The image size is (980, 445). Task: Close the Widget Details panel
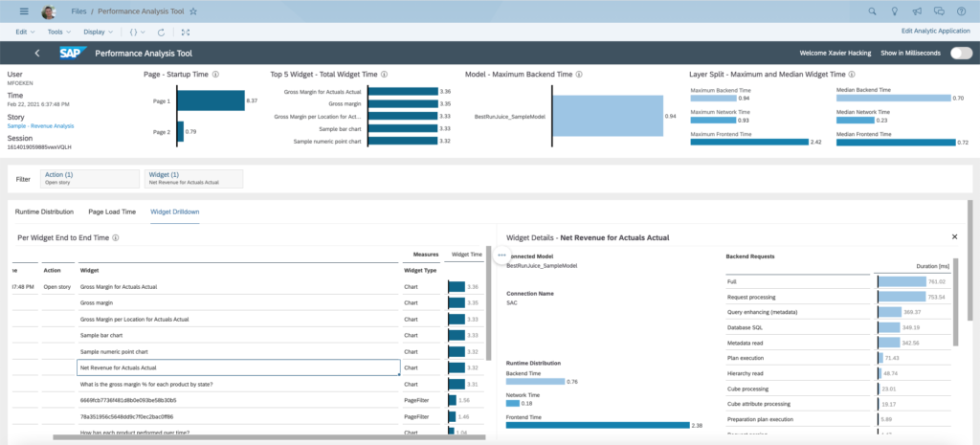pyautogui.click(x=954, y=237)
